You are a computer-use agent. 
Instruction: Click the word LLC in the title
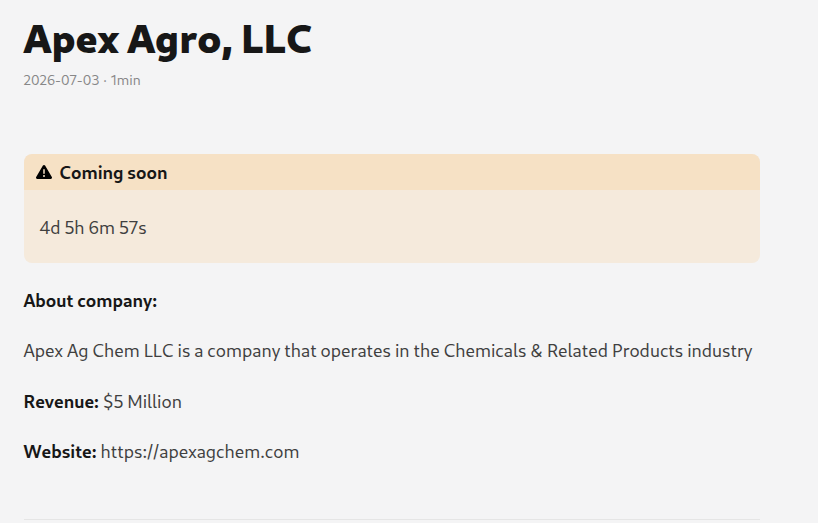coord(277,40)
